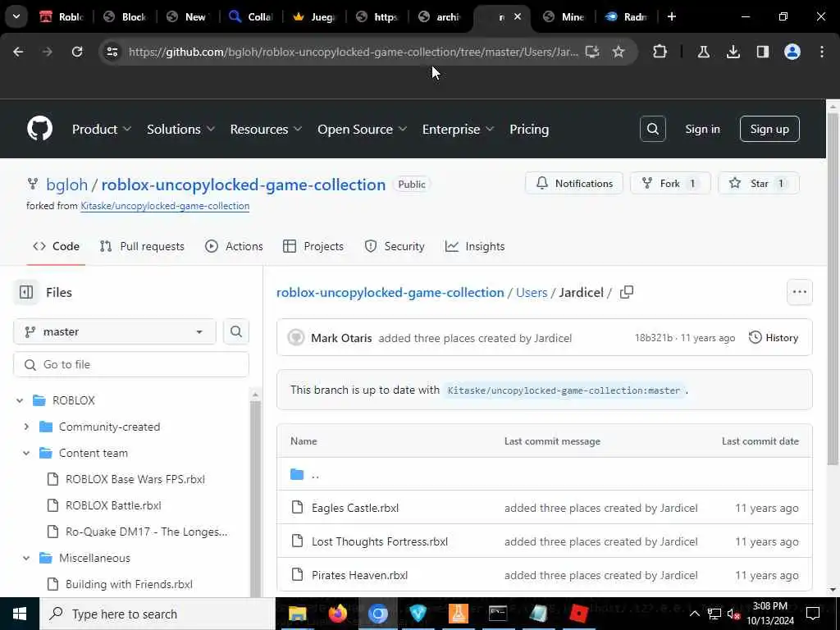
Task: Open the Solutions dropdown menu
Action: [x=180, y=129]
